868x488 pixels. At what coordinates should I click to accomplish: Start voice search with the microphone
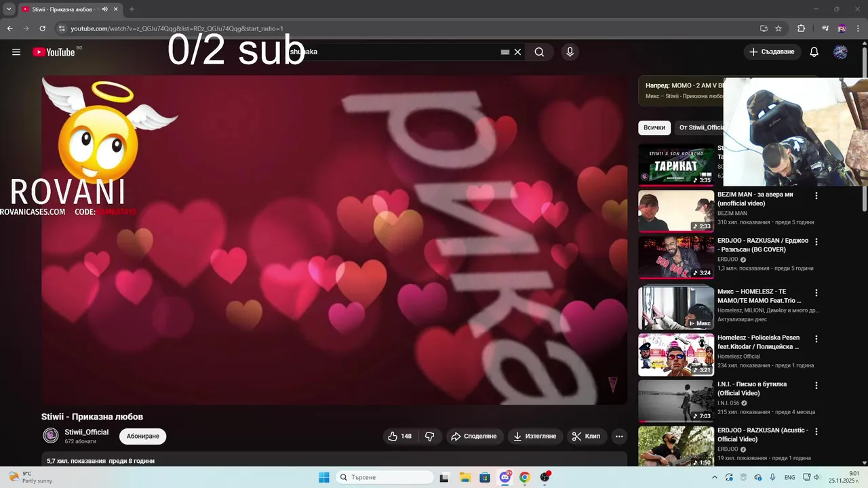pos(570,52)
